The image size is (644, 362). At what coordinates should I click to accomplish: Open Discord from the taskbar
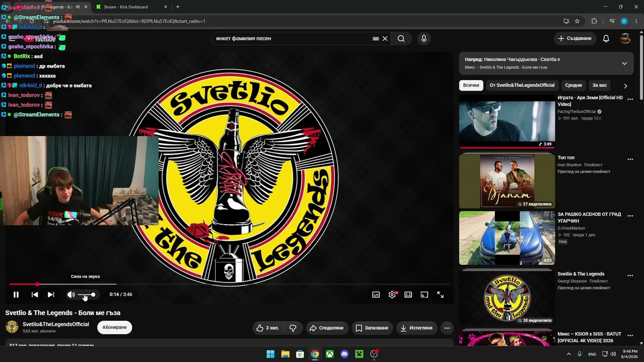(x=344, y=354)
